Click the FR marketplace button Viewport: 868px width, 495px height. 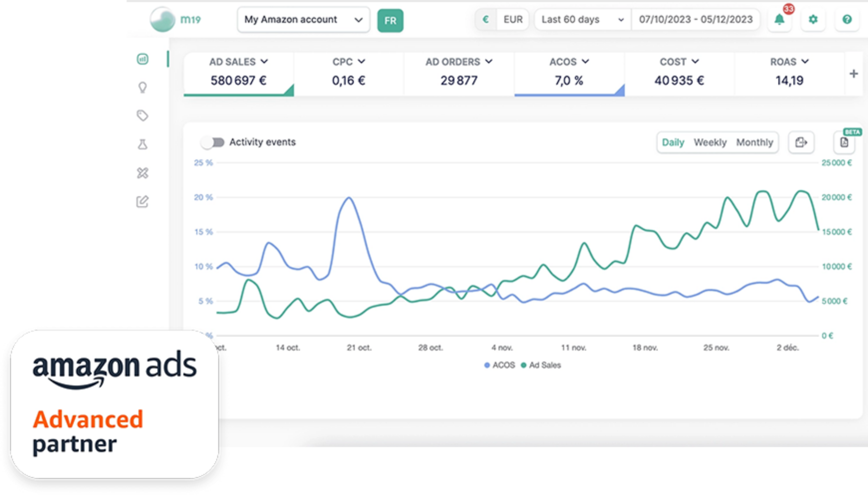click(x=390, y=20)
